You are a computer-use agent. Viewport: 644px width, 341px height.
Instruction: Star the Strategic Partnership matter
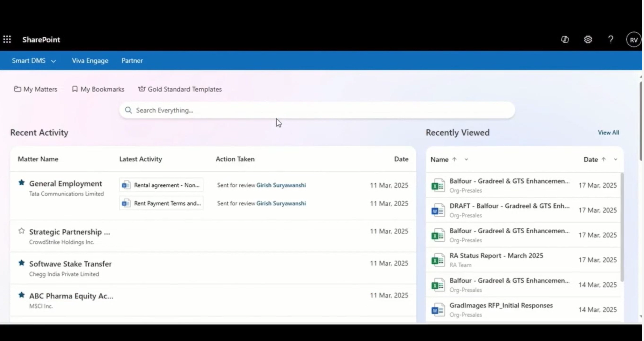coord(22,231)
